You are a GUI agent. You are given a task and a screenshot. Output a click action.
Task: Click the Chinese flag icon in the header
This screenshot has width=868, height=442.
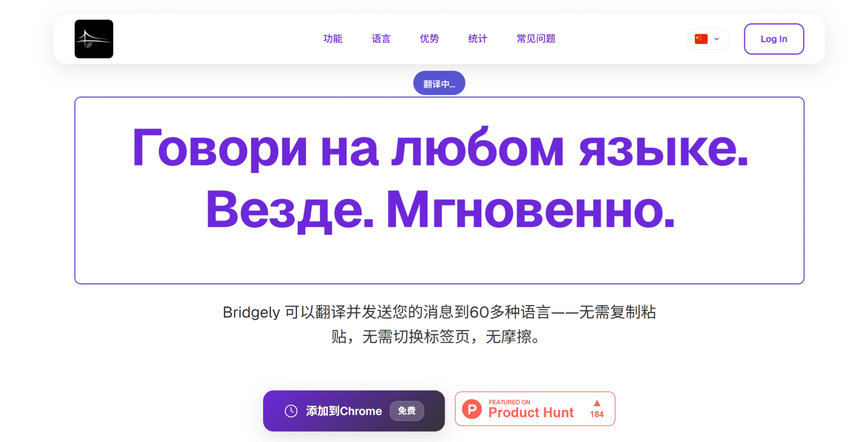point(701,38)
